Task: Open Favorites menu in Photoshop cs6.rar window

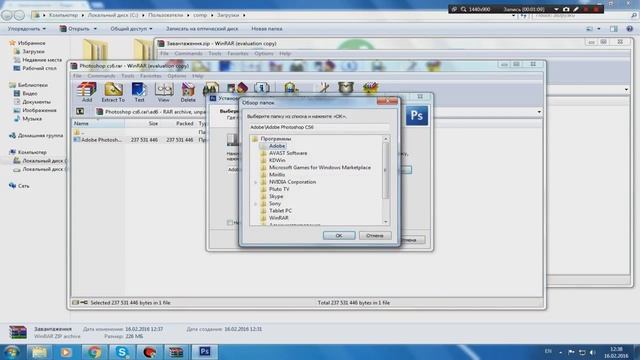Action: [151, 76]
